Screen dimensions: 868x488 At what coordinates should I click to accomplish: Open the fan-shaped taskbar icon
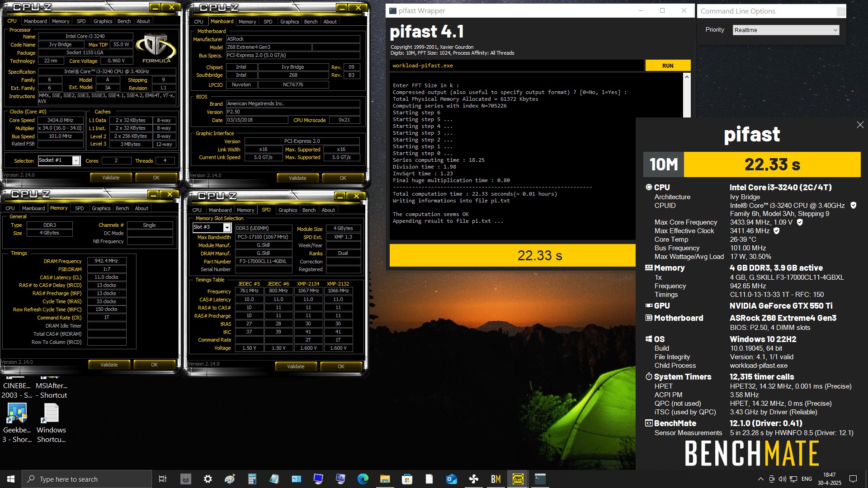(473, 479)
